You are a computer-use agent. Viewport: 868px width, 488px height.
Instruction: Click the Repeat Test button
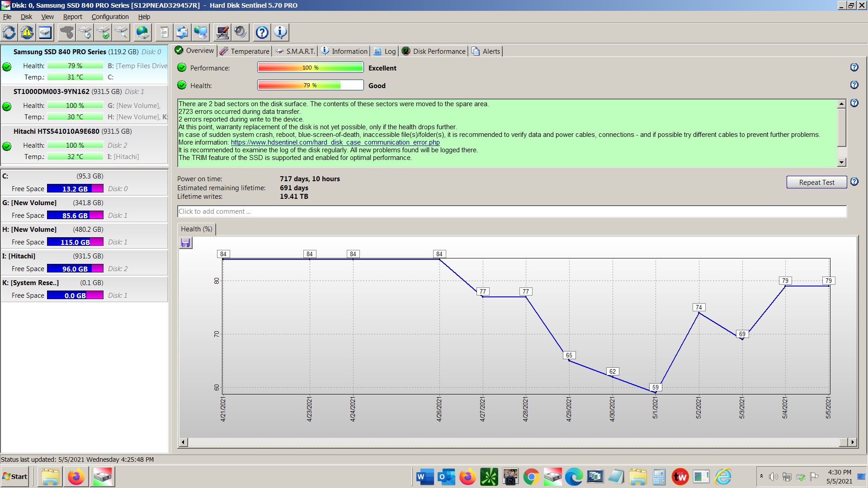[816, 182]
